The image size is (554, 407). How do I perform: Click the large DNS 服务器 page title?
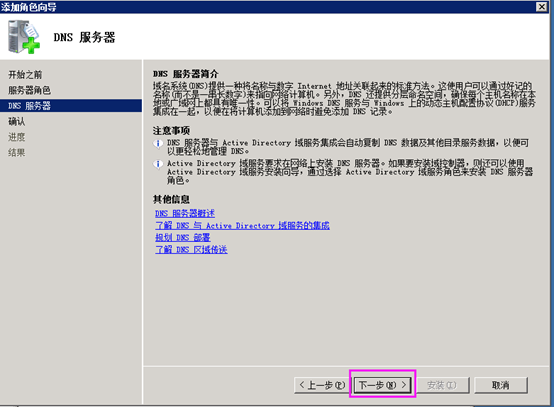pyautogui.click(x=84, y=37)
